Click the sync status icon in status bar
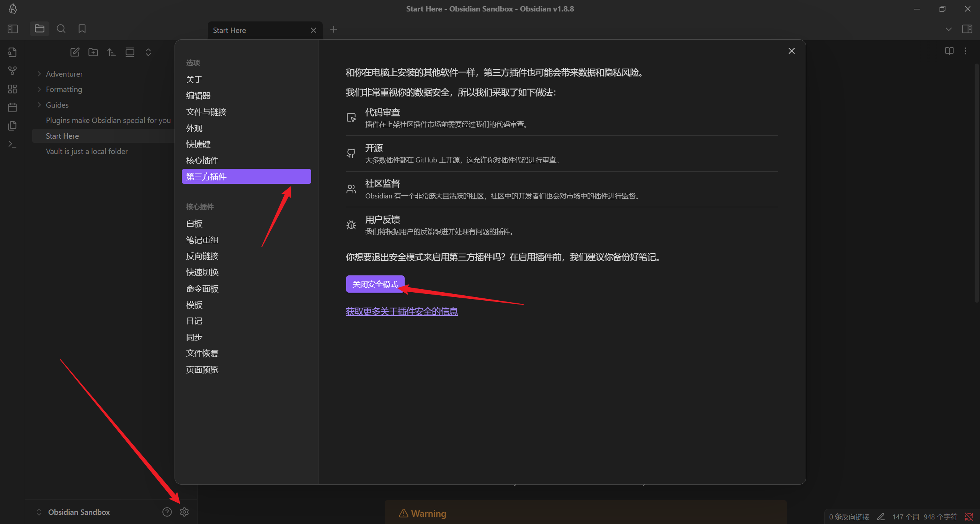The image size is (980, 524). click(969, 517)
